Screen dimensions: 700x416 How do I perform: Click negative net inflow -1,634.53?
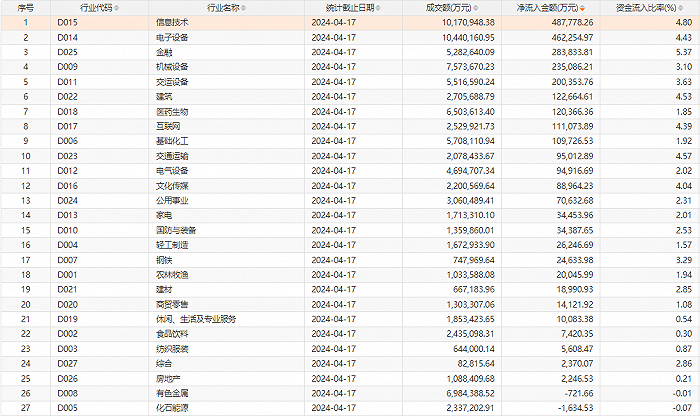click(x=575, y=408)
